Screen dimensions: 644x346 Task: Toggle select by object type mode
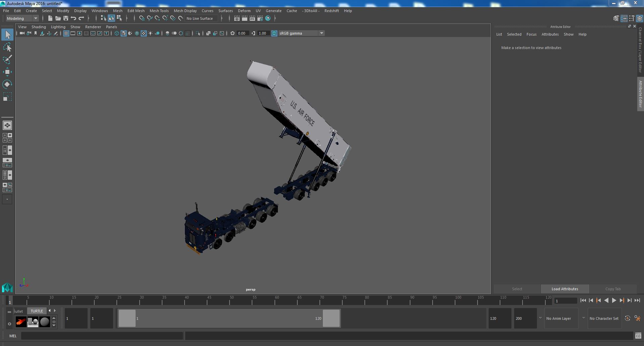click(x=111, y=18)
